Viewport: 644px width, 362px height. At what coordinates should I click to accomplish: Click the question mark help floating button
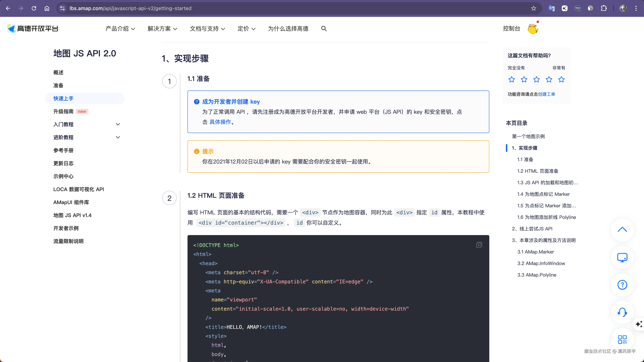[622, 284]
